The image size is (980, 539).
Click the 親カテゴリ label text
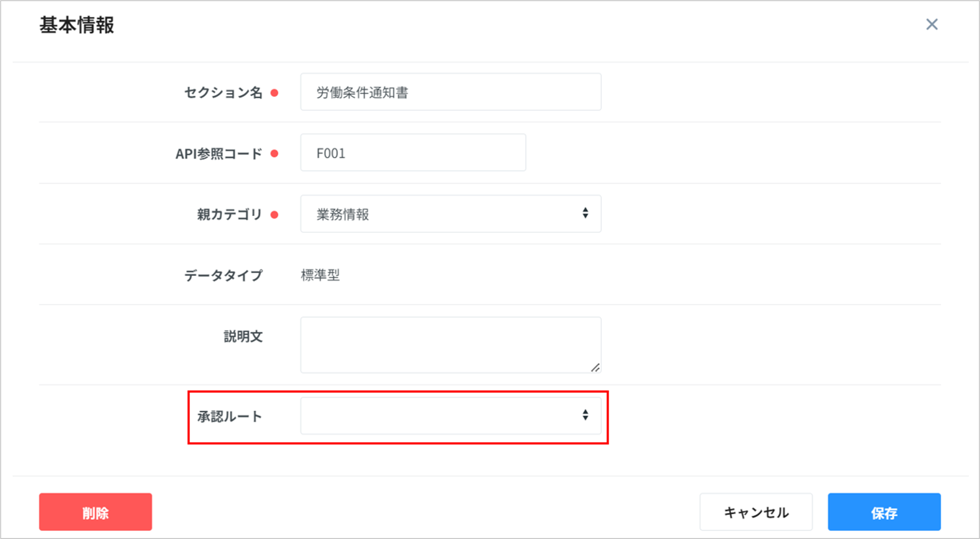pyautogui.click(x=229, y=215)
